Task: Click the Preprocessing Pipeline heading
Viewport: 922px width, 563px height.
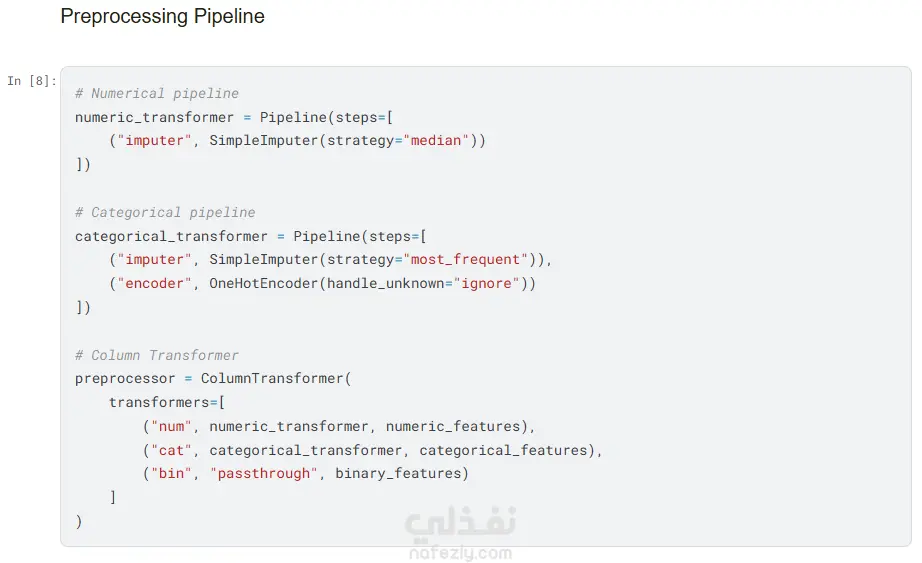Action: pos(162,17)
